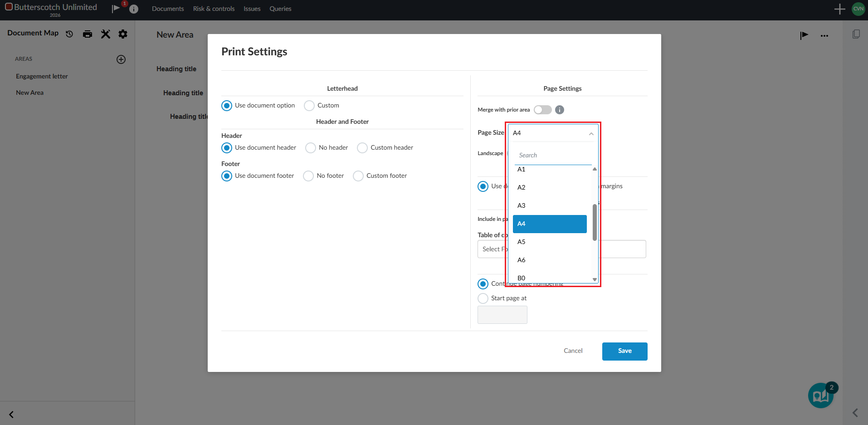Click the print icon beside Document Map
This screenshot has width=868, height=425.
tap(88, 34)
